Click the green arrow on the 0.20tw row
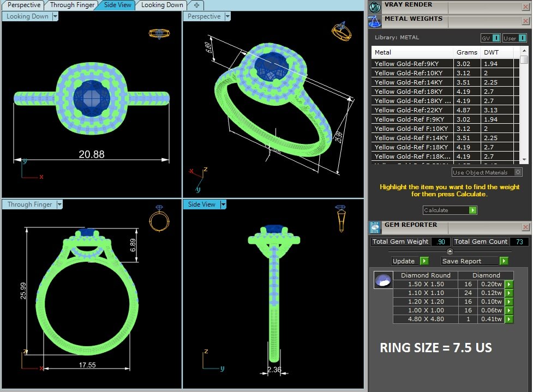This screenshot has height=392, width=533. tap(508, 284)
